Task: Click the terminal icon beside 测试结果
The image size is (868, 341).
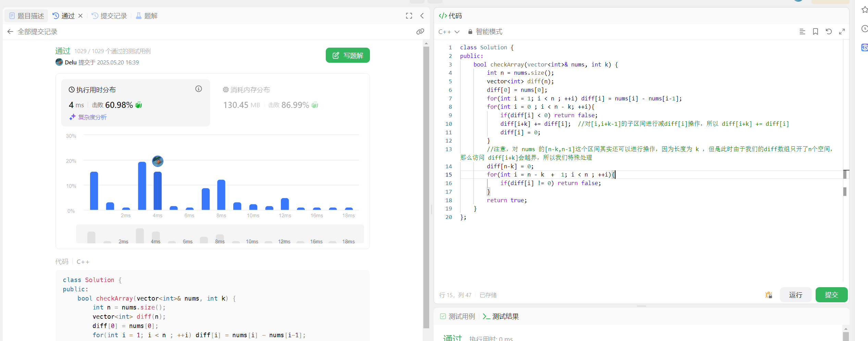Action: pos(486,316)
